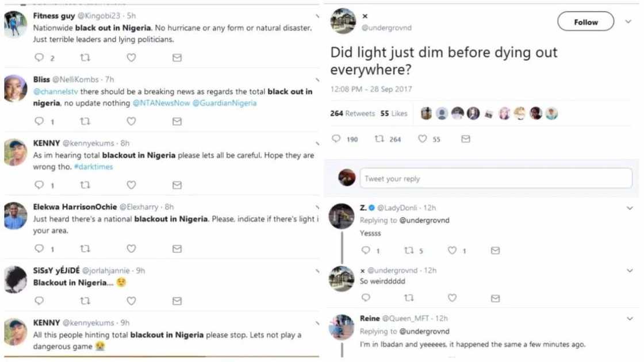The width and height of the screenshot is (644, 362).
Task: Click the 'Tweet your reply' text box
Action: (x=496, y=179)
